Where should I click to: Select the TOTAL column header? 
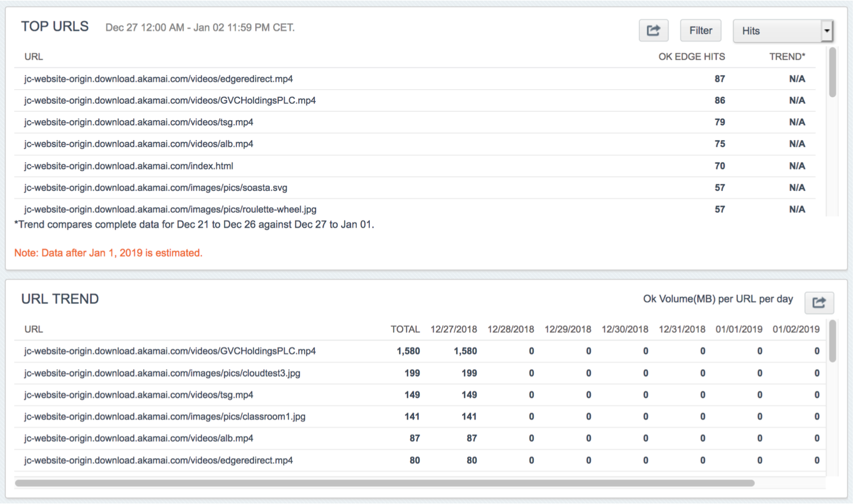405,329
